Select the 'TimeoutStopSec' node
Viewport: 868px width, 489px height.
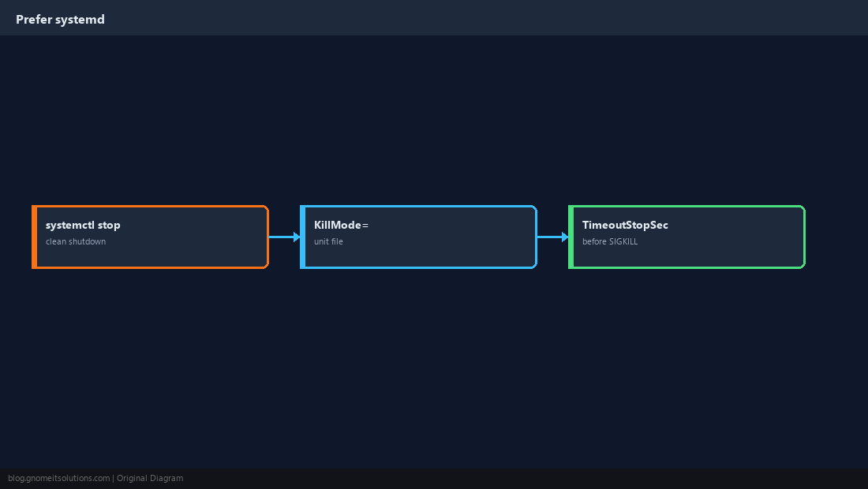(687, 237)
